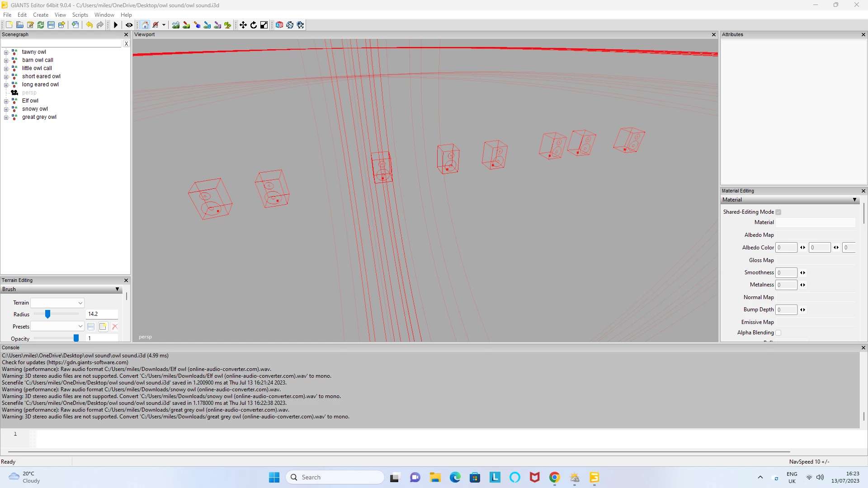Viewport: 868px width, 488px height.
Task: Select the Move (translate) tool icon
Action: (x=243, y=25)
